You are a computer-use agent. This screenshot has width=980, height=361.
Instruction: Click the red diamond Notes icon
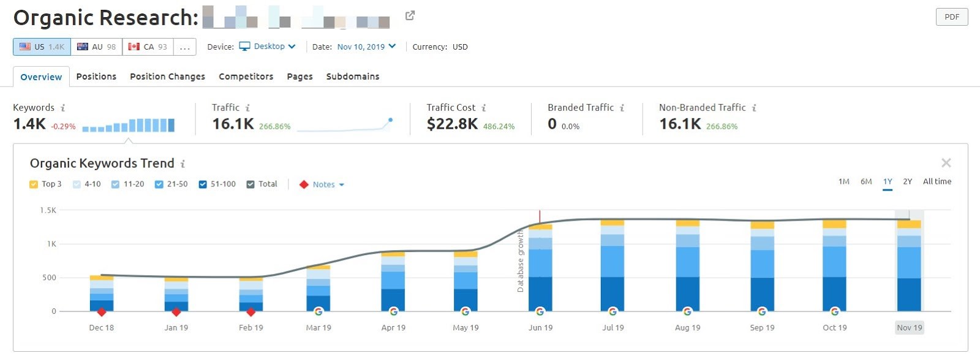(x=304, y=184)
